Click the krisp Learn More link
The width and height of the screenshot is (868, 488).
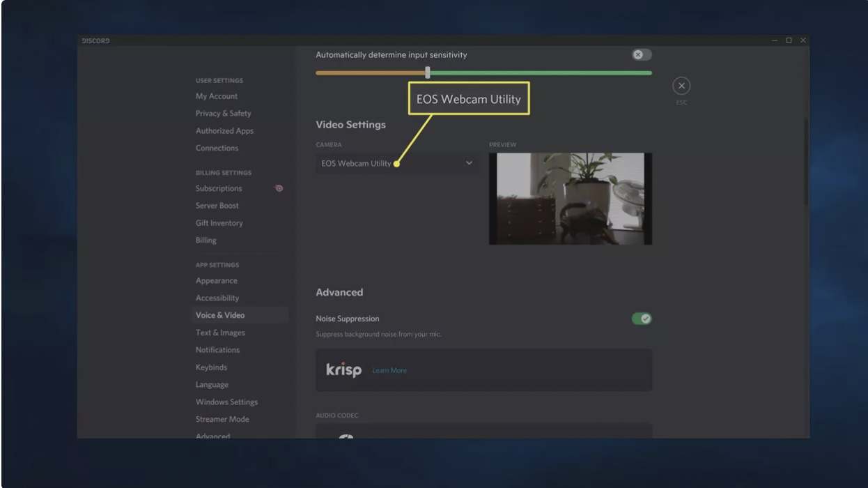pos(389,370)
